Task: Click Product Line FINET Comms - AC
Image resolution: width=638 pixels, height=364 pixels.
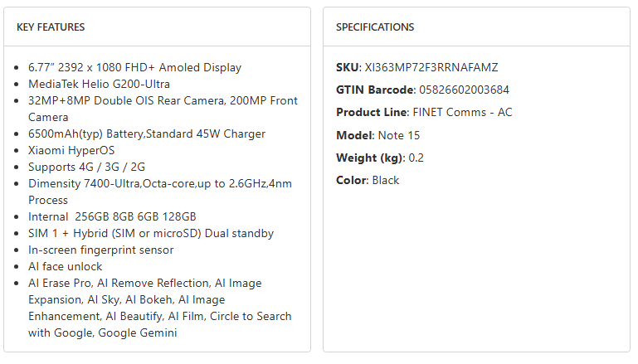Action: [x=461, y=112]
